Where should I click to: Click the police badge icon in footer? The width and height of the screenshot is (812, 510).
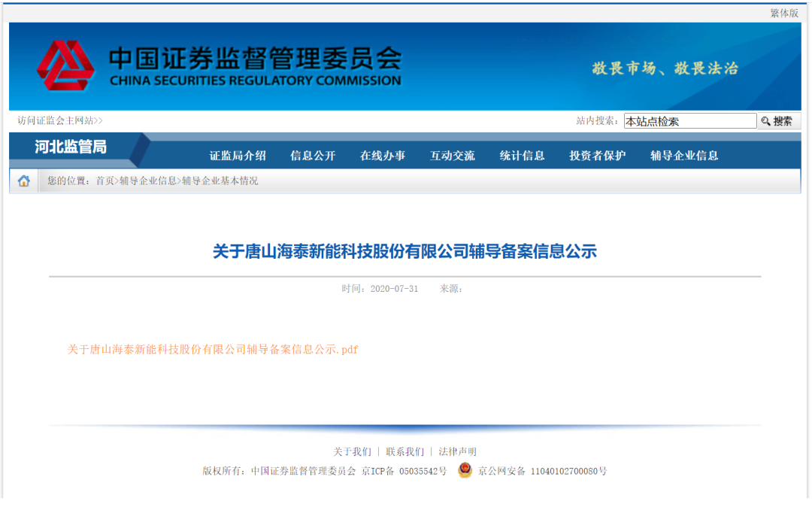(x=465, y=470)
